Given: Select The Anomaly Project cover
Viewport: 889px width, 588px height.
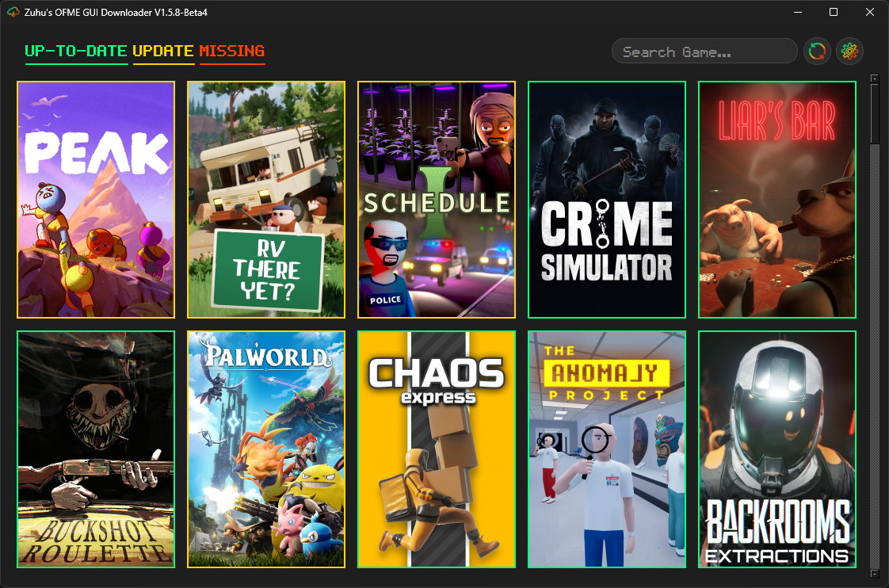Looking at the screenshot, I should coord(607,449).
